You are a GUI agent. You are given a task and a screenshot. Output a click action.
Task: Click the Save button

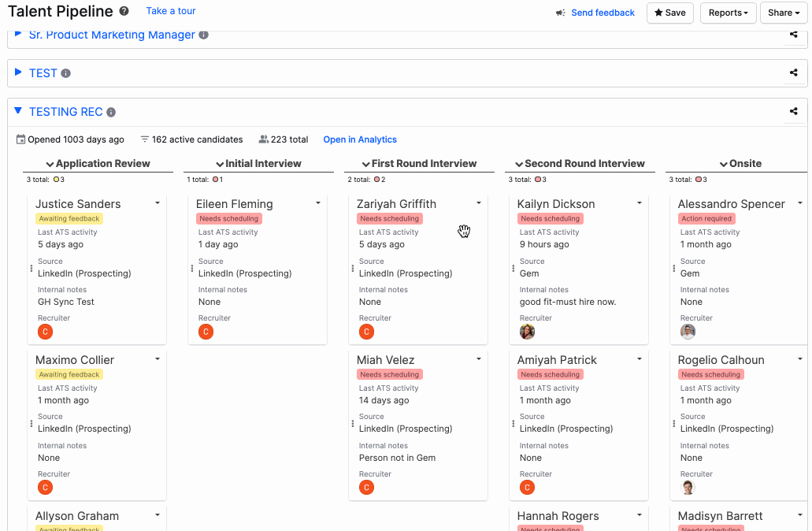pyautogui.click(x=669, y=13)
